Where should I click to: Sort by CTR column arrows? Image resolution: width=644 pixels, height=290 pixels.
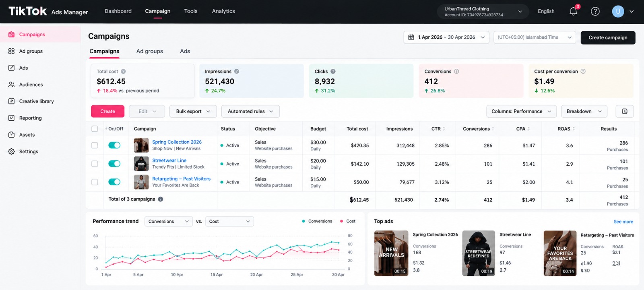[444, 129]
